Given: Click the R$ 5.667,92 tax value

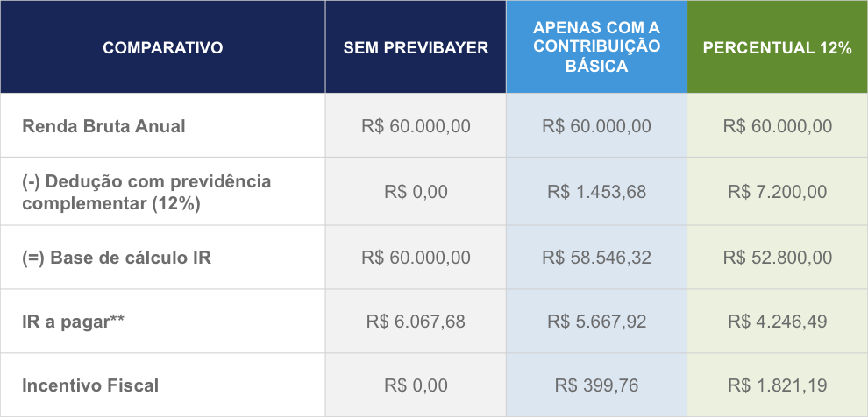Looking at the screenshot, I should [597, 322].
